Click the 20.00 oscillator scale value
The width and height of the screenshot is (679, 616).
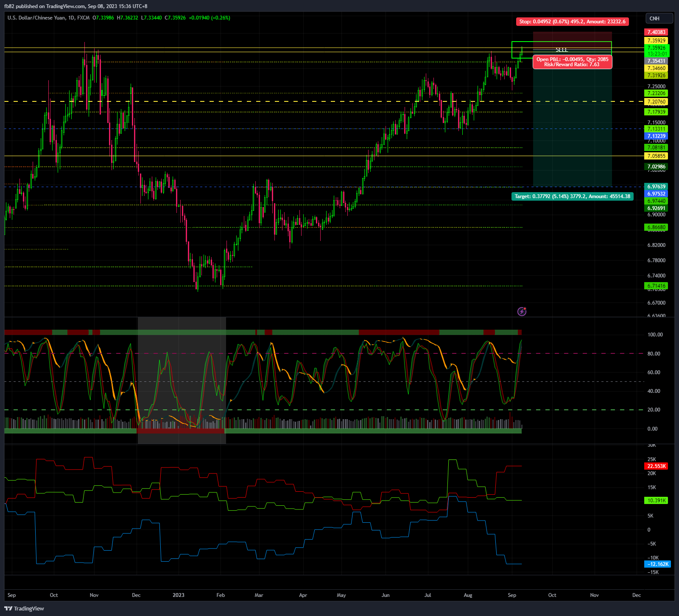pos(654,410)
